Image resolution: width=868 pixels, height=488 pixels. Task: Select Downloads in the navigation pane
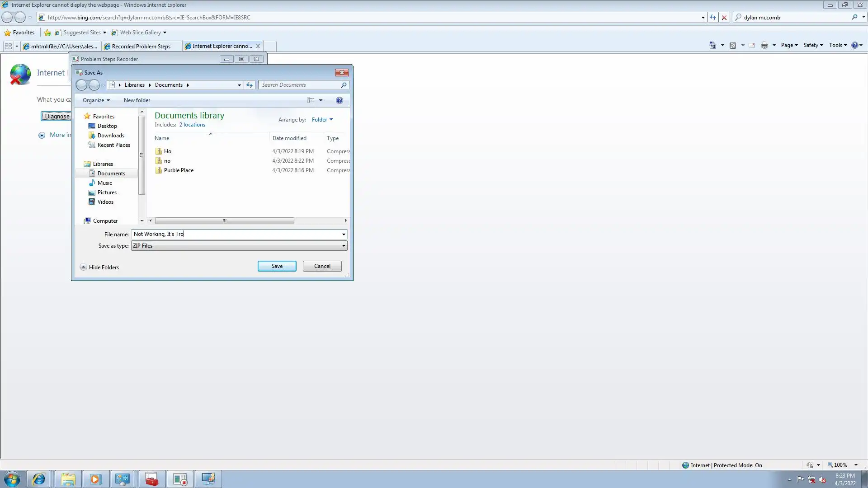(111, 136)
